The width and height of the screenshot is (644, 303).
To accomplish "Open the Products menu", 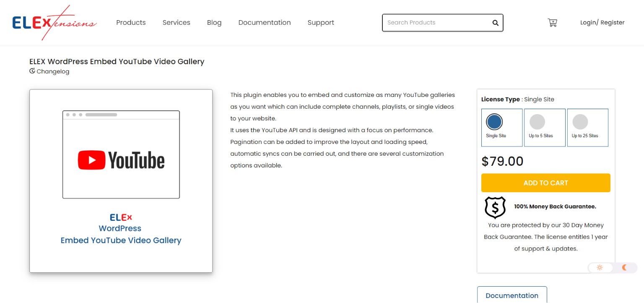I will click(131, 23).
